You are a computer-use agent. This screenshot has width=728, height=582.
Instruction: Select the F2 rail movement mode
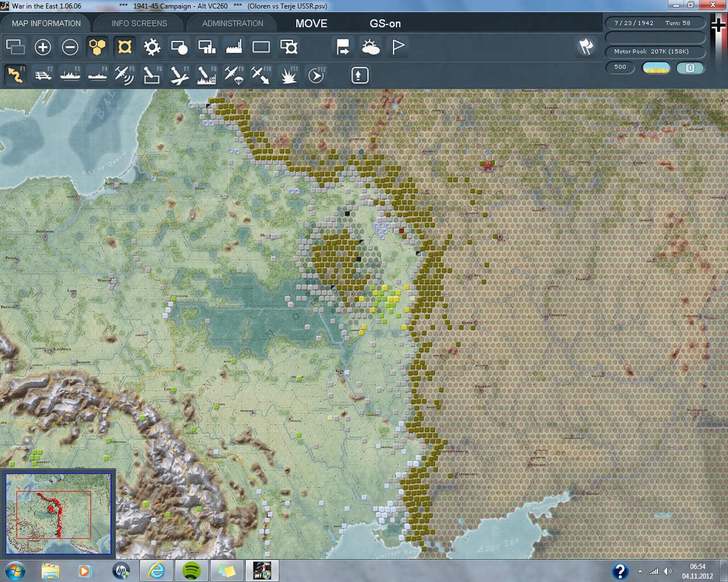coord(43,75)
